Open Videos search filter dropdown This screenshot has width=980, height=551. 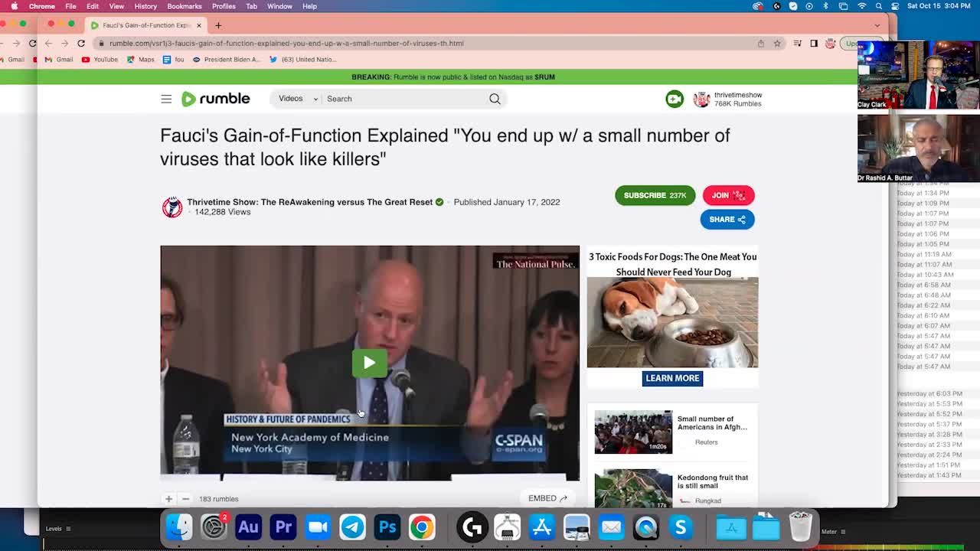(x=298, y=99)
